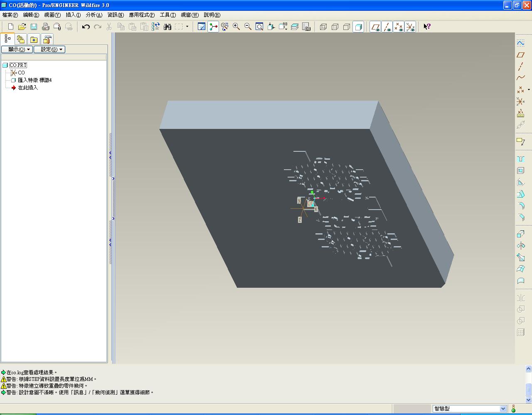
Task: Select the 匯入特徵 標識4 feature
Action: (35, 80)
